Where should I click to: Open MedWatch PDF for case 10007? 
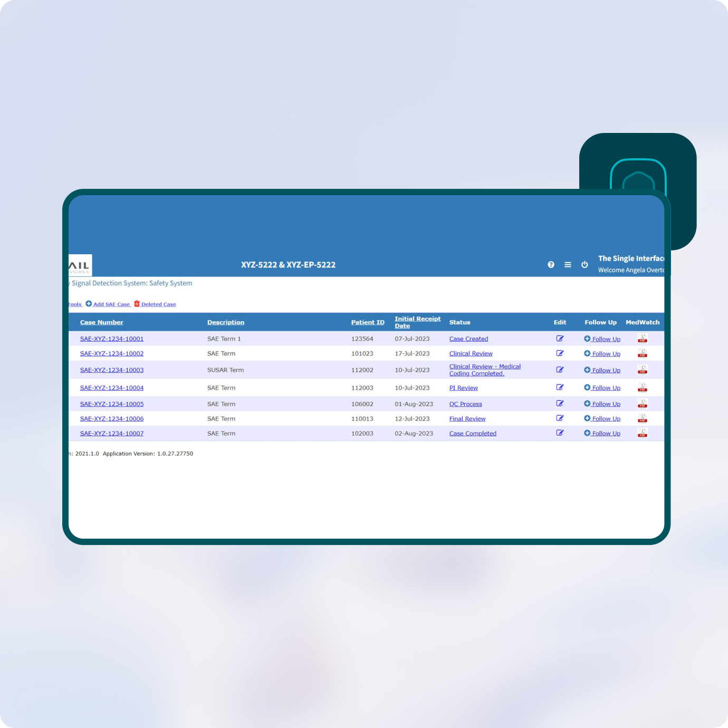pos(642,433)
